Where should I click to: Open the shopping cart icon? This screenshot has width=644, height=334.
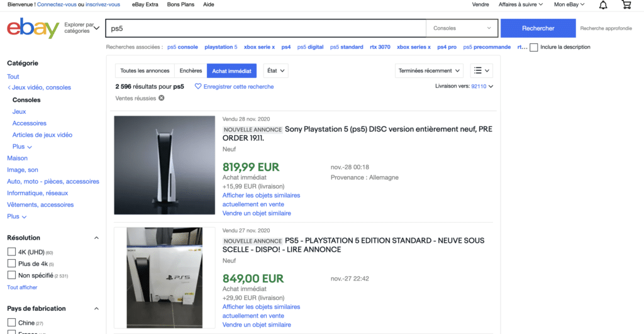(x=626, y=4)
